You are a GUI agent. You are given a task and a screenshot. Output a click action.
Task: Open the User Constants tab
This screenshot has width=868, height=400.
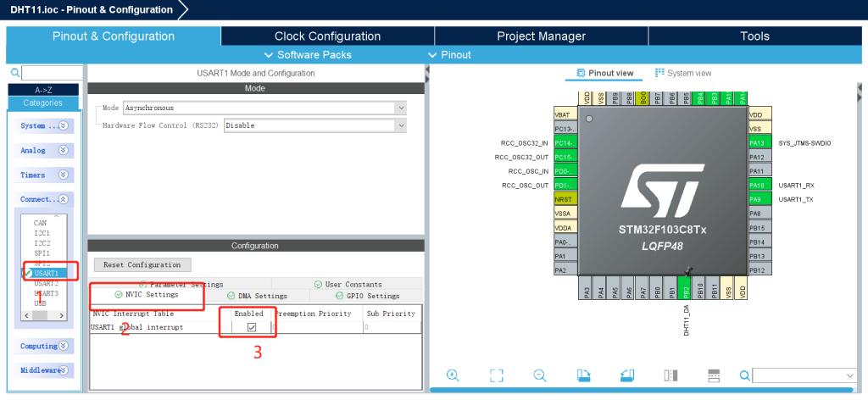tap(348, 284)
